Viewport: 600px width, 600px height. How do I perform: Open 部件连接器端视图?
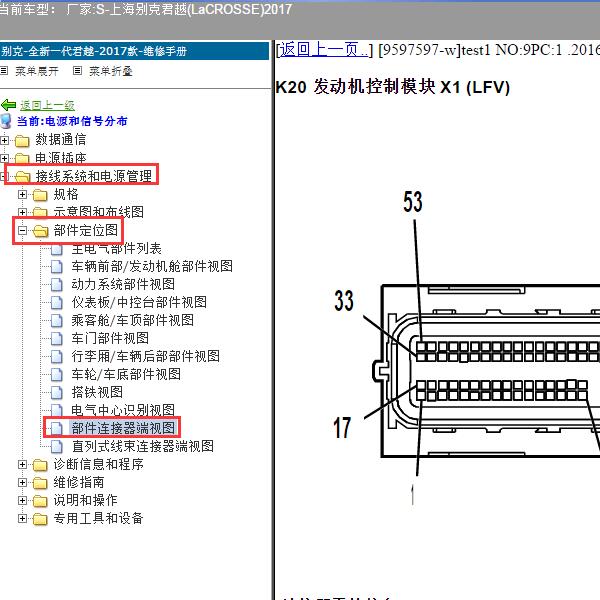tap(123, 428)
